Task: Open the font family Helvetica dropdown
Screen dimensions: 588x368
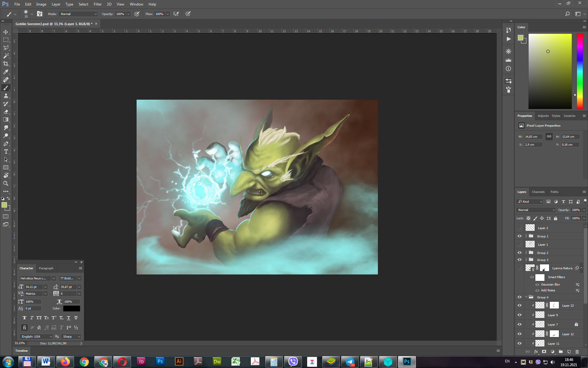Action: coord(38,278)
